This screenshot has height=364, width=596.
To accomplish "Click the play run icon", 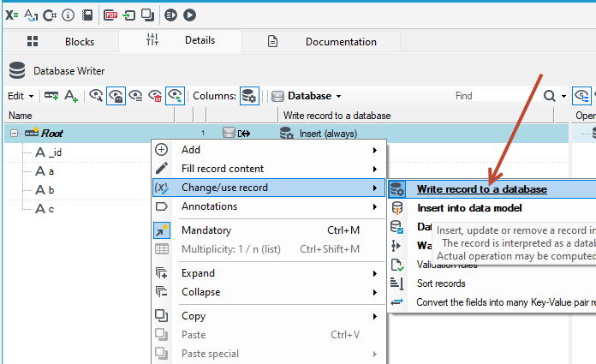I will [x=189, y=15].
